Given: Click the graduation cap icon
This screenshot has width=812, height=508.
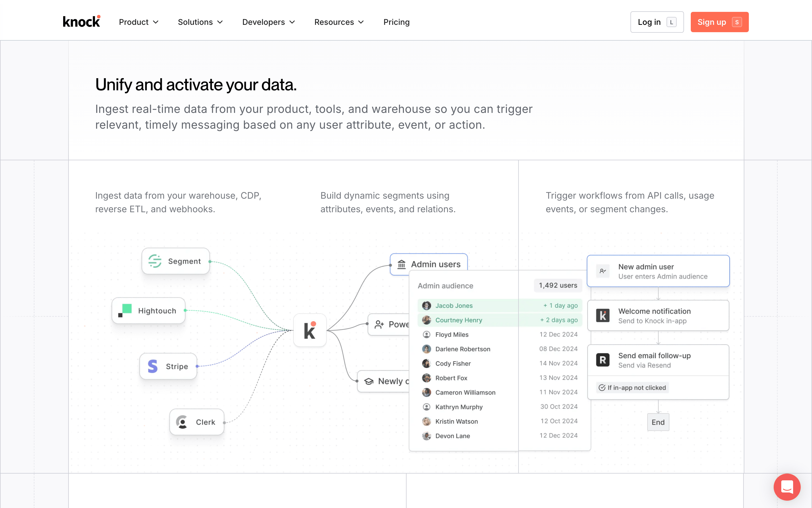Looking at the screenshot, I should coord(369,381).
